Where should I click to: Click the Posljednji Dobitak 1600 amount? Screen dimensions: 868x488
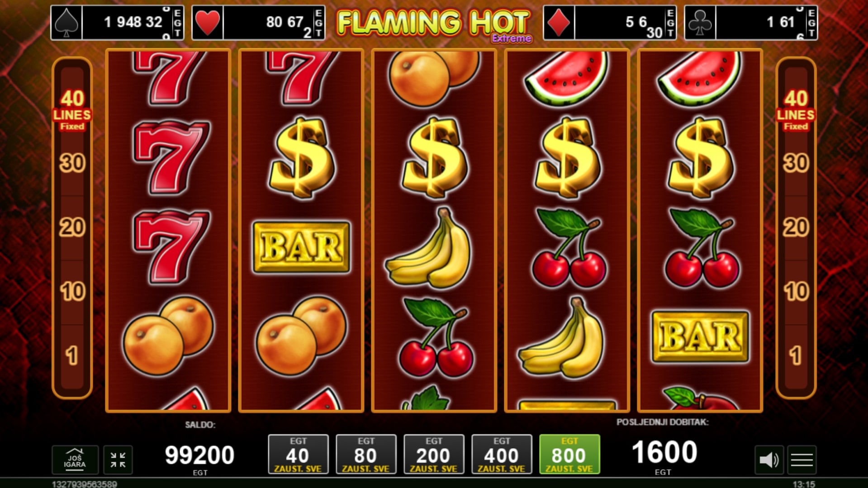(x=664, y=452)
